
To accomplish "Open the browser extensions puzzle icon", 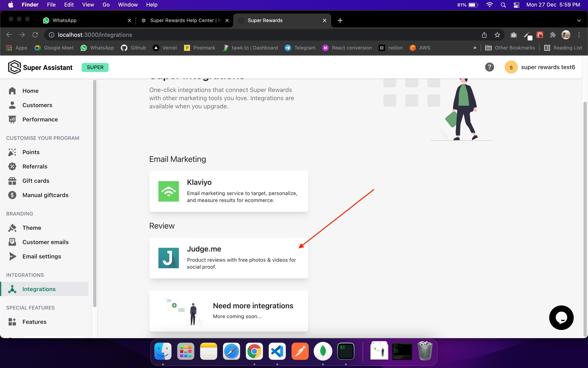I will (x=553, y=35).
